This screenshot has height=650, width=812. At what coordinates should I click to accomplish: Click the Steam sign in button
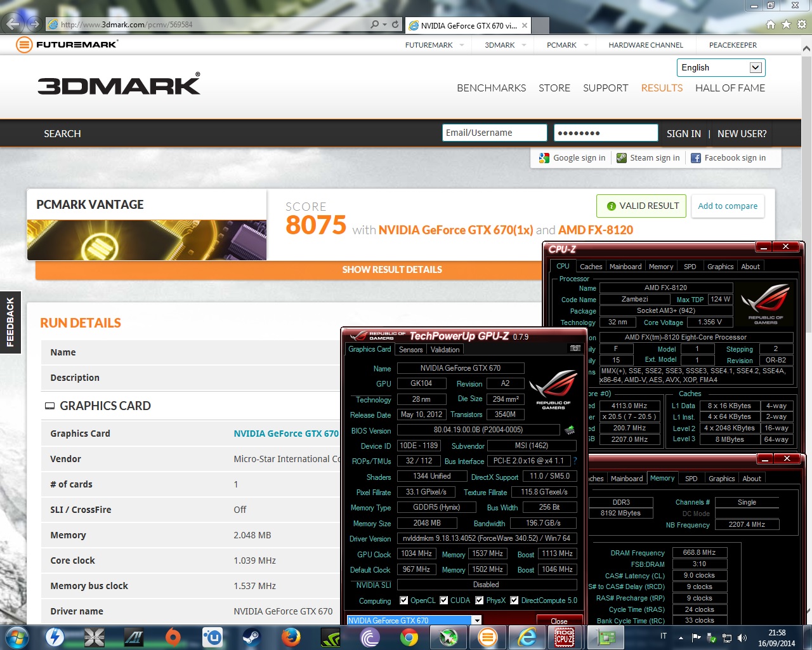[648, 158]
